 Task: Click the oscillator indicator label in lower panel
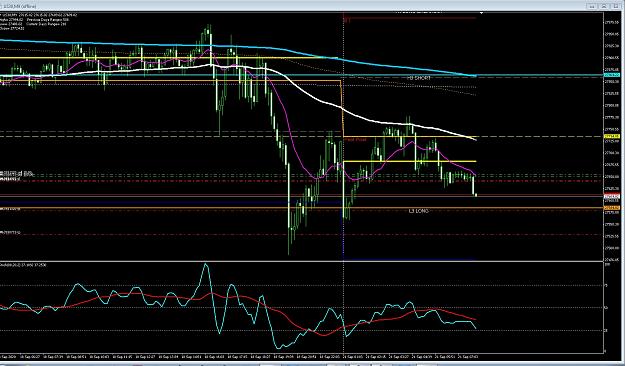[23, 265]
